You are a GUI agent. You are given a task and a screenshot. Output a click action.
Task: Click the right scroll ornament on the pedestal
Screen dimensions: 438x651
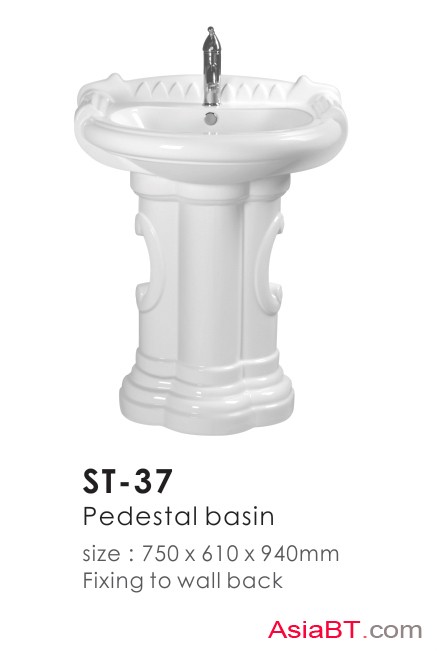coord(270,264)
